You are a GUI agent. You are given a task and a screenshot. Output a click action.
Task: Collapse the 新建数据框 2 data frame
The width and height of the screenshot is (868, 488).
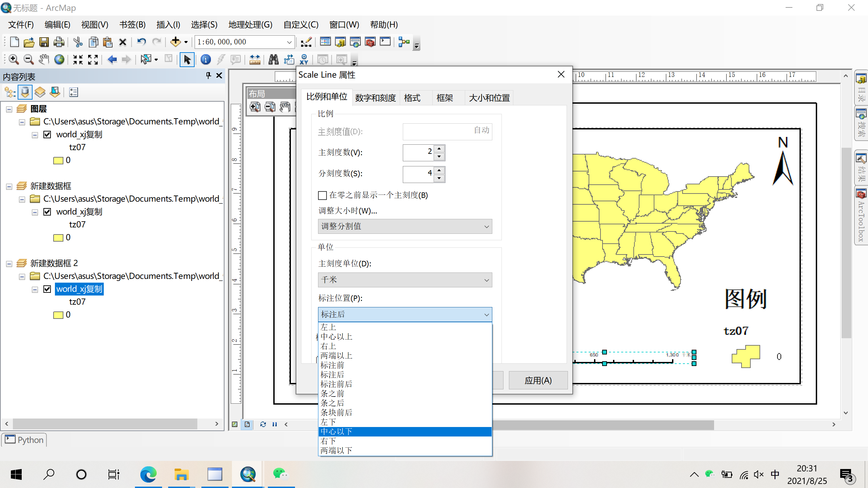tap(9, 264)
